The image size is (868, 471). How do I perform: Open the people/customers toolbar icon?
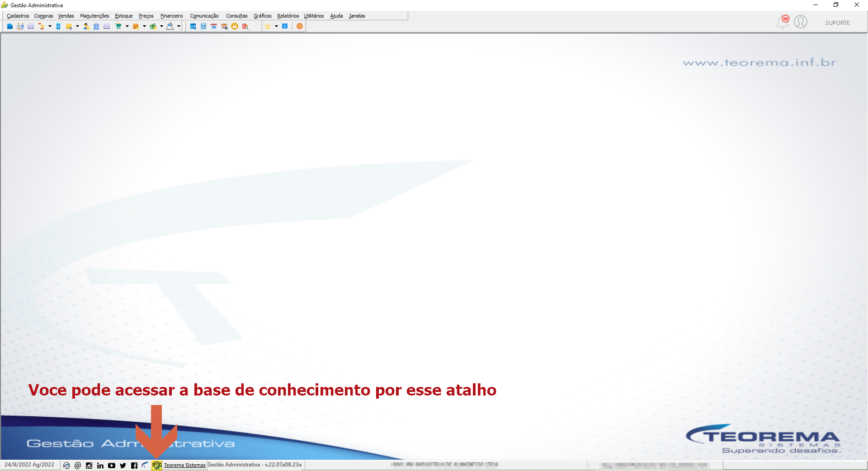pyautogui.click(x=20, y=27)
